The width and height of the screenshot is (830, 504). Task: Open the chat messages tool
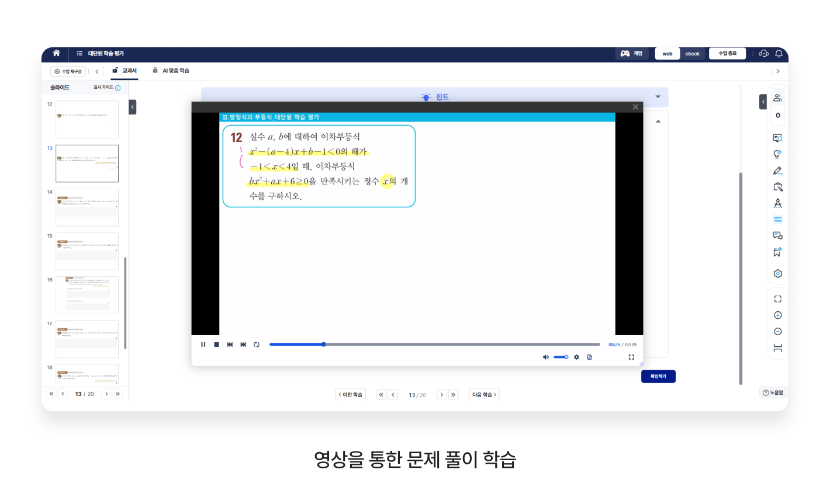point(777,235)
